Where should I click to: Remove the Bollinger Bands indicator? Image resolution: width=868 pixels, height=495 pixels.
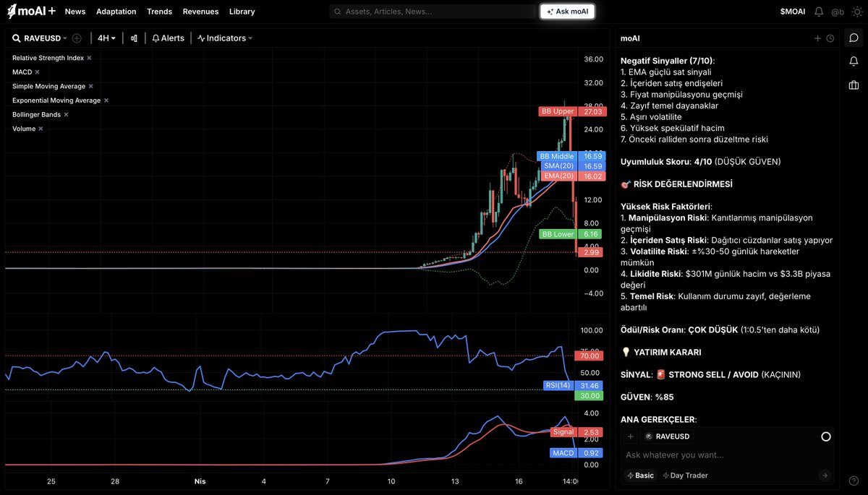coord(66,115)
